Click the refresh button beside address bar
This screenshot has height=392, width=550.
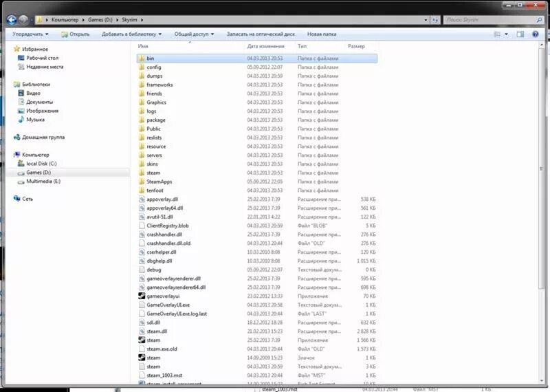pyautogui.click(x=435, y=20)
